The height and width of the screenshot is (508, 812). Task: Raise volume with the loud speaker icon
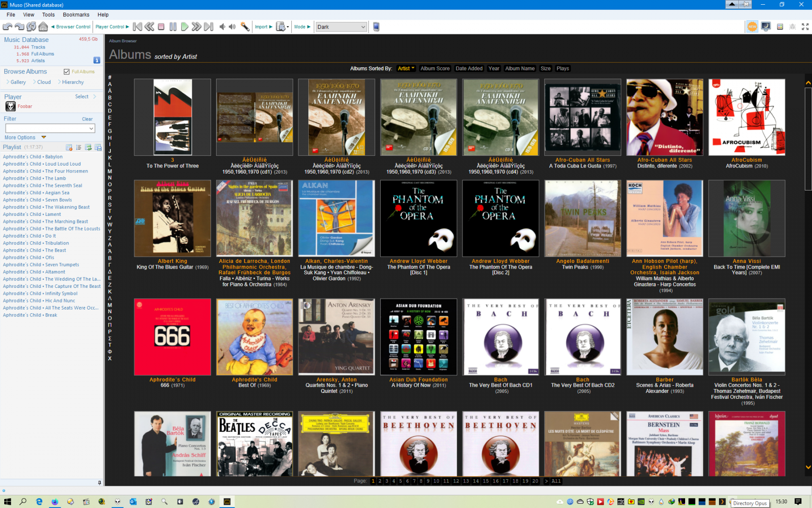pos(232,27)
